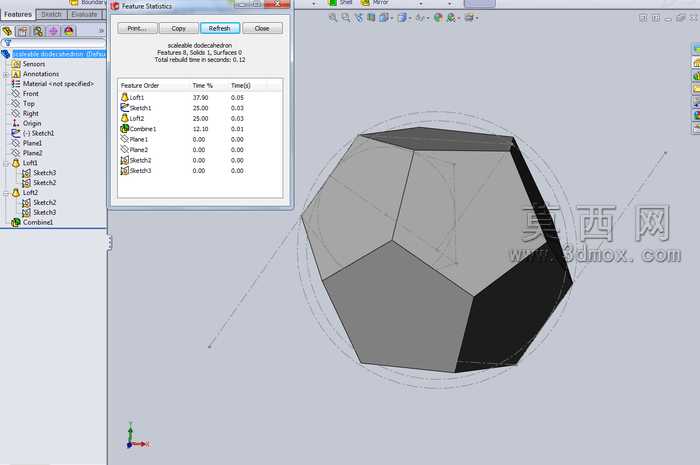Image resolution: width=700 pixels, height=465 pixels.
Task: Collapse the Loft1 node in the tree
Action: pyautogui.click(x=6, y=163)
